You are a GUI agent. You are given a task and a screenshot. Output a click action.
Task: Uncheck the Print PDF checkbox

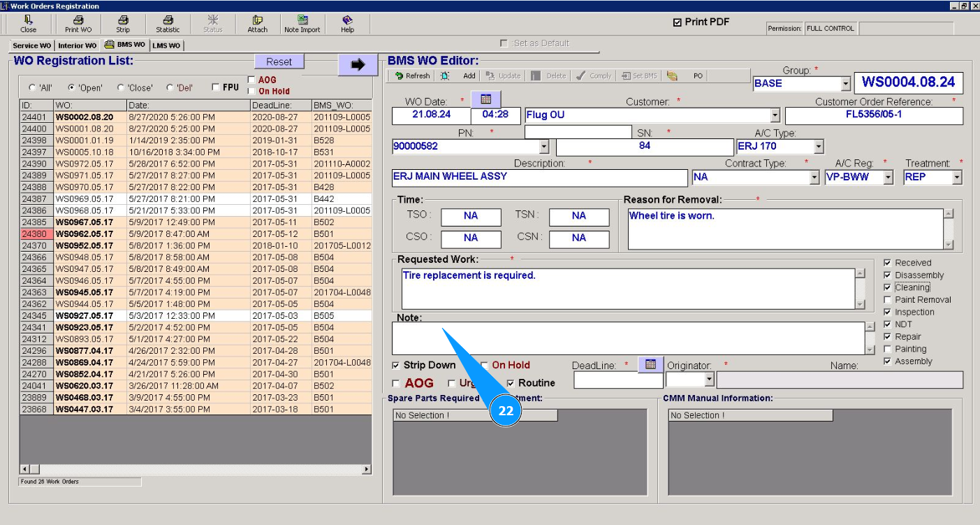[677, 22]
